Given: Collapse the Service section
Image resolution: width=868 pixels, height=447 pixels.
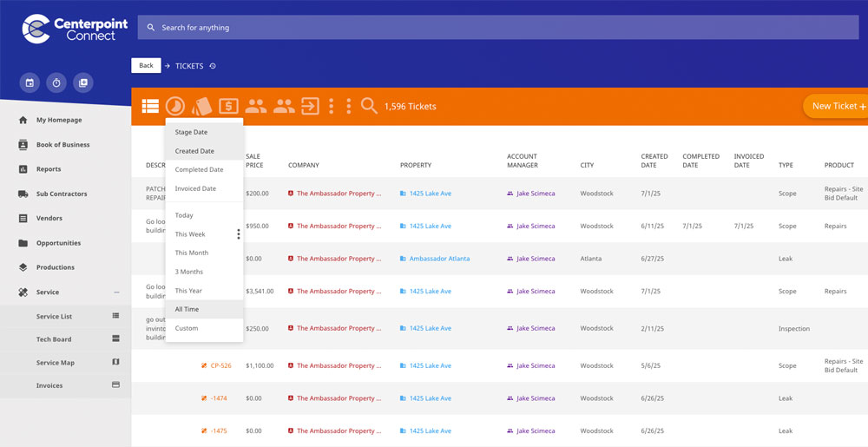Looking at the screenshot, I should click(x=117, y=293).
